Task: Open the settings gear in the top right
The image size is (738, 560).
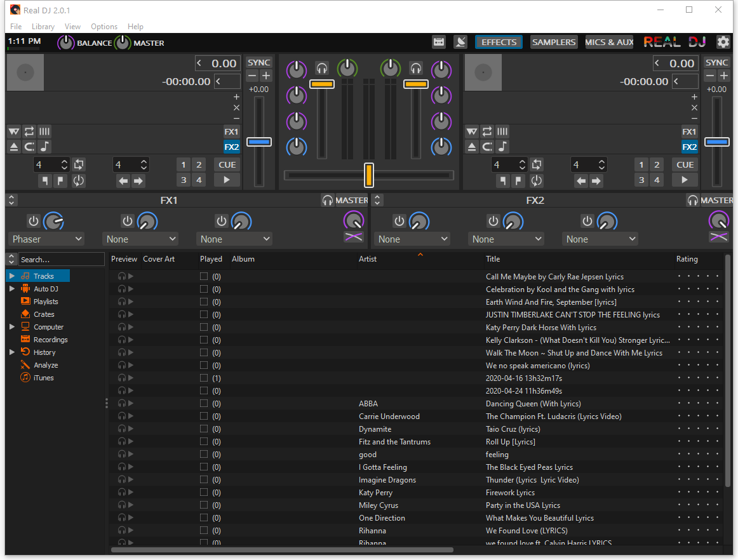Action: [723, 42]
